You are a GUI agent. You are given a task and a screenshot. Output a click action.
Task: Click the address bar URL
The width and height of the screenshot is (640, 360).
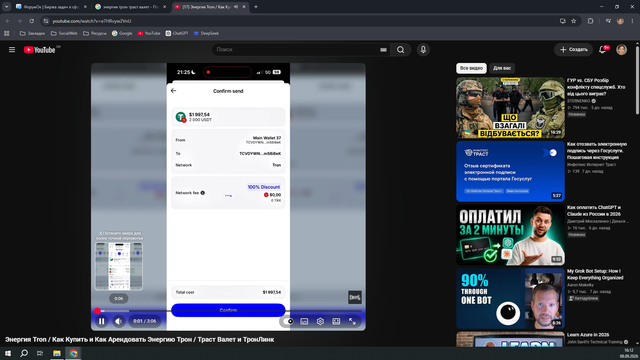click(x=91, y=21)
